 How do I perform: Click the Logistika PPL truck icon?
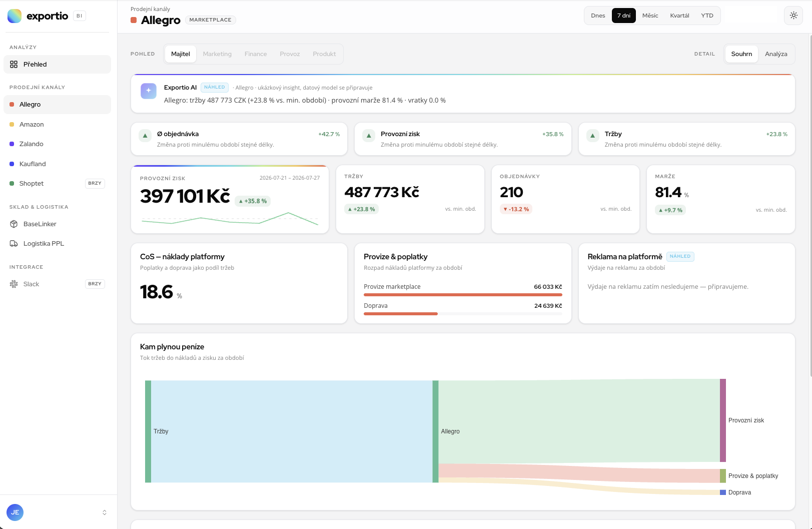pos(14,244)
